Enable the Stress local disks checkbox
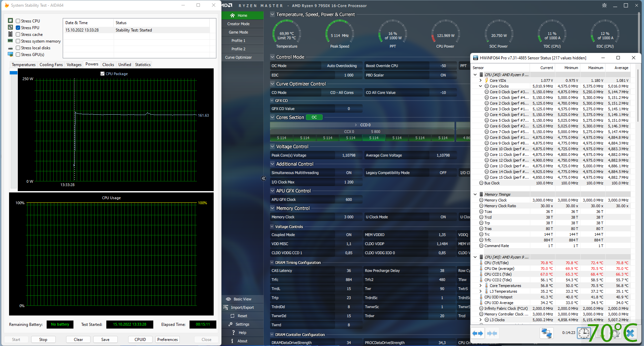 18,48
